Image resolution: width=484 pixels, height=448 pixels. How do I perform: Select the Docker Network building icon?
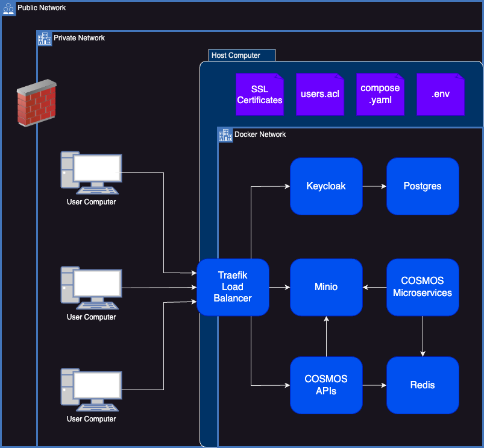pyautogui.click(x=225, y=135)
